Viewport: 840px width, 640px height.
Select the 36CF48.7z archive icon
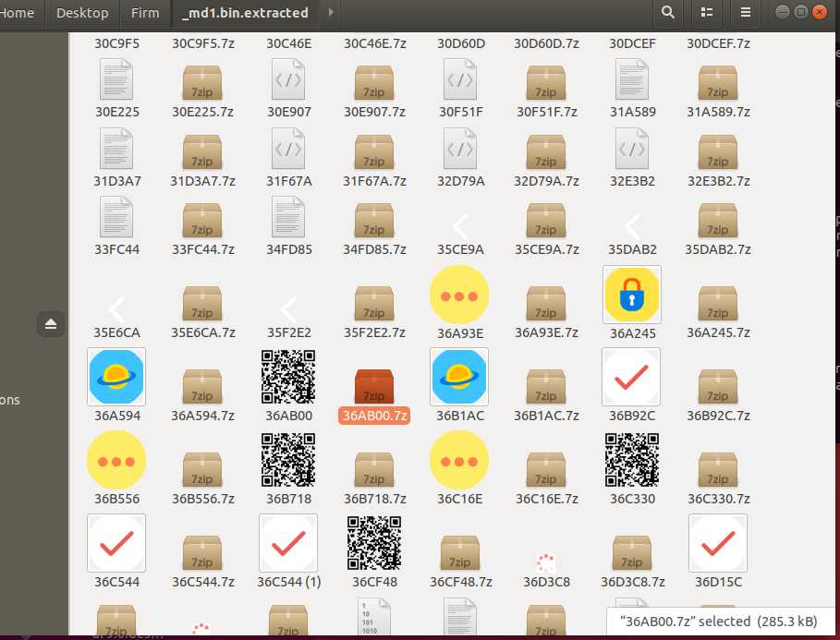click(460, 552)
